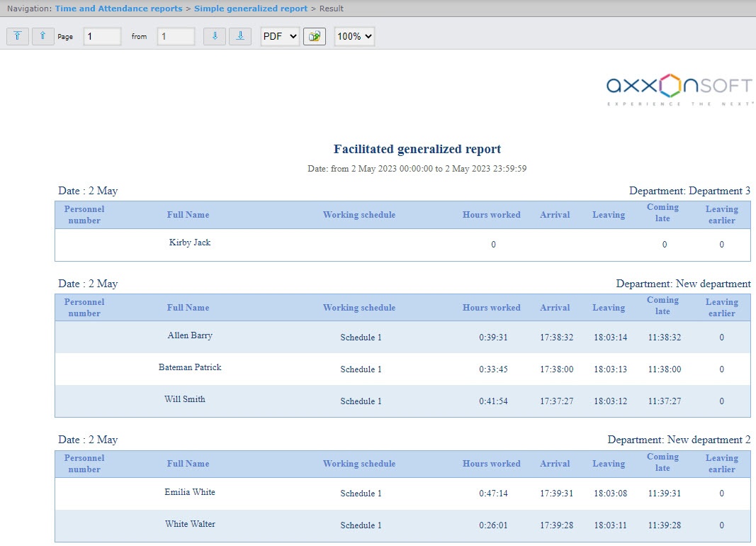Open the 100% zoom level dropdown

pyautogui.click(x=354, y=37)
